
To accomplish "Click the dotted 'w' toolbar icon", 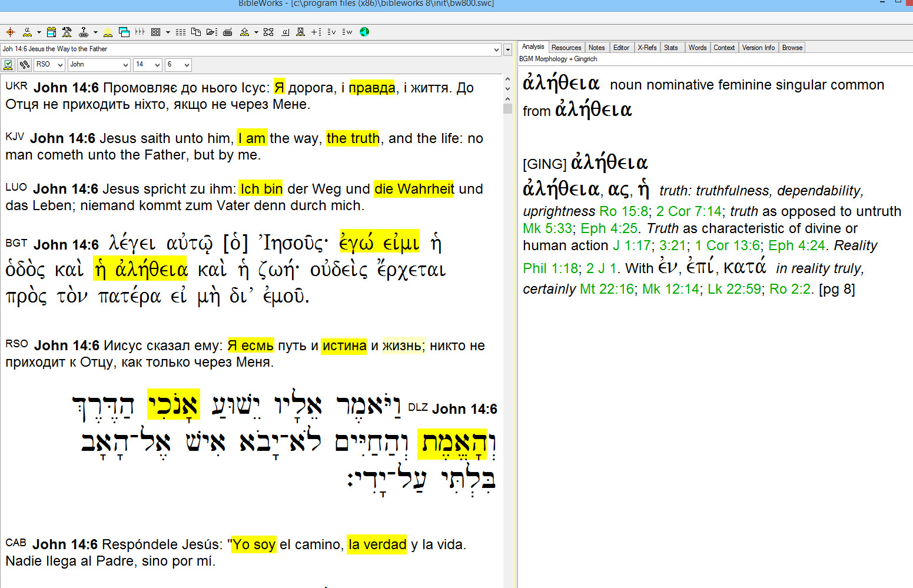I will tap(347, 32).
